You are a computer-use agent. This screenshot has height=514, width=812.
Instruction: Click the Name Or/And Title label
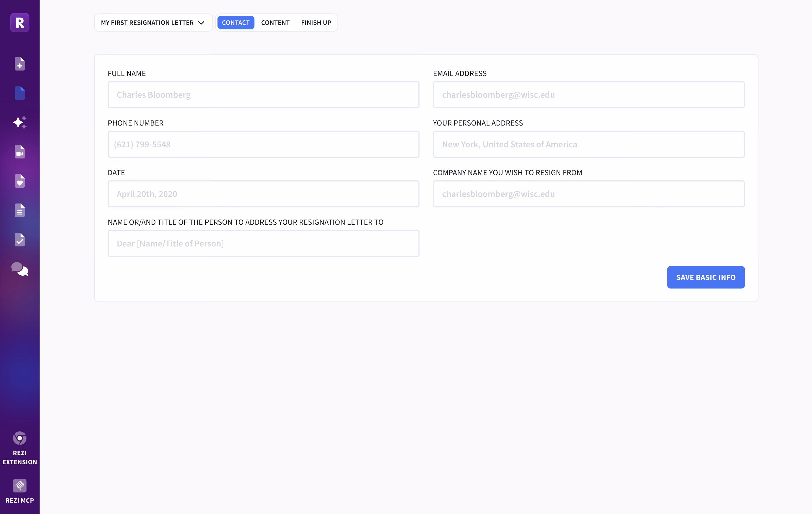tap(245, 222)
